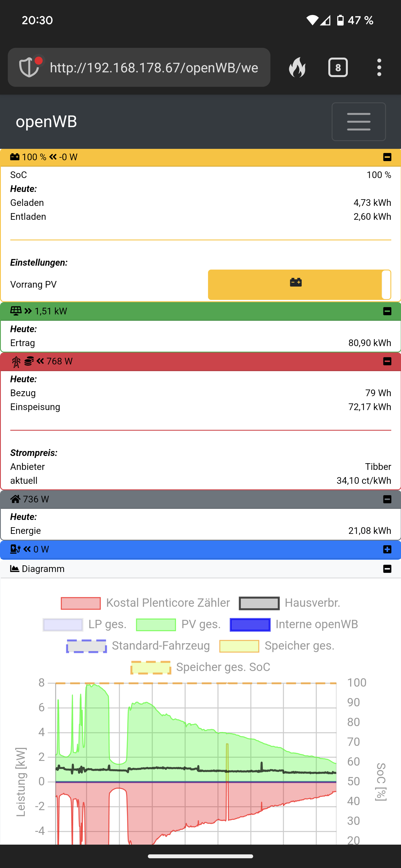The image size is (401, 868).
Task: Tap the flame clear-data icon
Action: point(297,67)
